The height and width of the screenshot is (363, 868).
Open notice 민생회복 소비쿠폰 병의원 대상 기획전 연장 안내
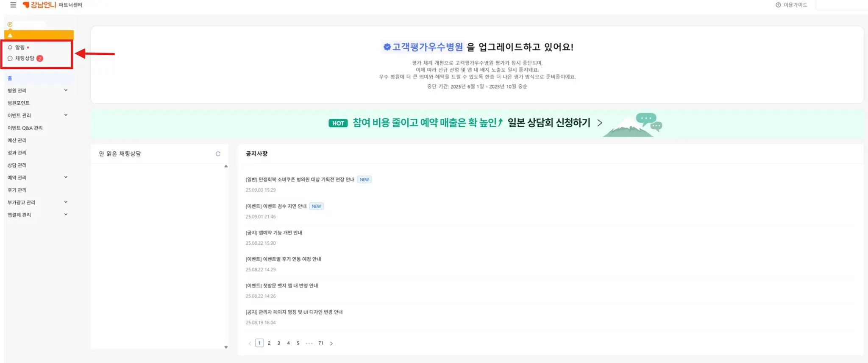pos(300,180)
